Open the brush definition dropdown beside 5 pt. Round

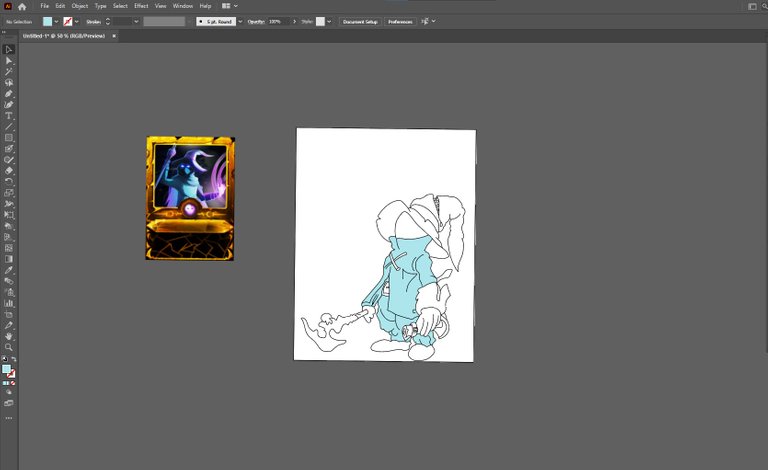point(240,22)
